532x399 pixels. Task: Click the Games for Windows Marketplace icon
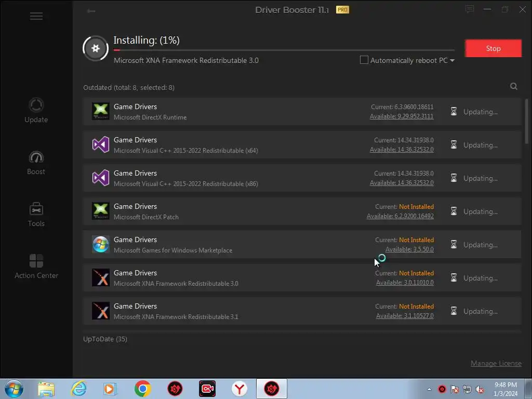(101, 244)
